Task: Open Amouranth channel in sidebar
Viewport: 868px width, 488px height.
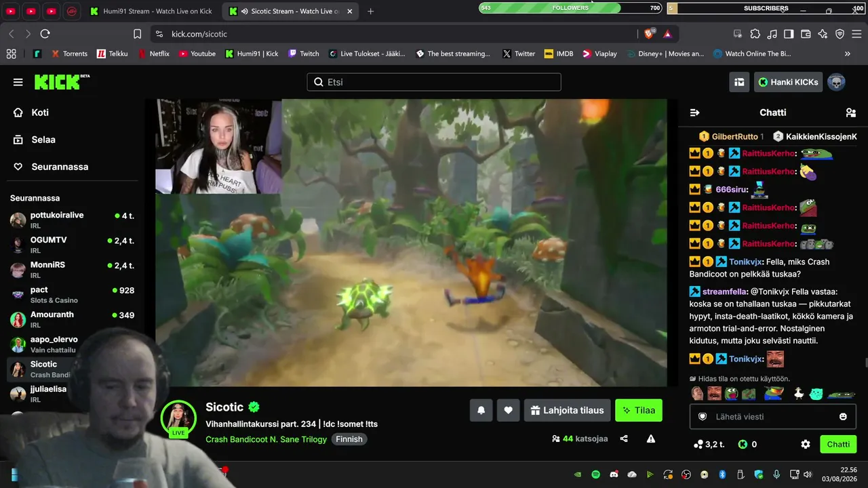Action: pyautogui.click(x=73, y=319)
